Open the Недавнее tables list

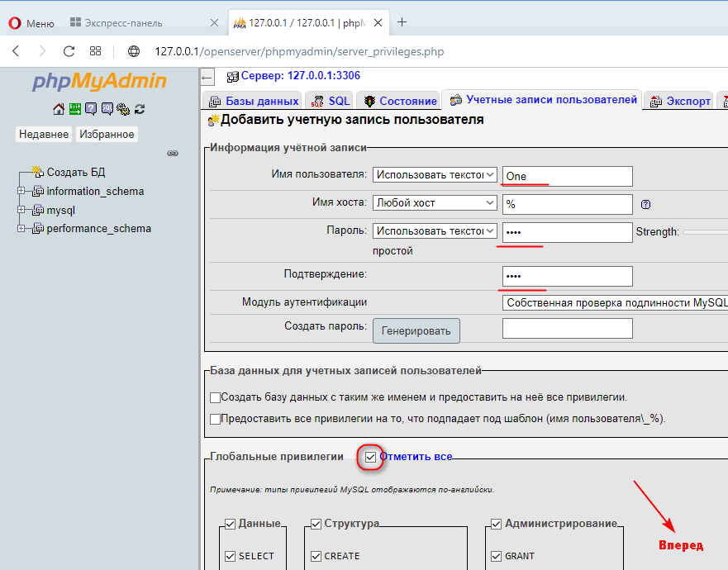pyautogui.click(x=44, y=134)
